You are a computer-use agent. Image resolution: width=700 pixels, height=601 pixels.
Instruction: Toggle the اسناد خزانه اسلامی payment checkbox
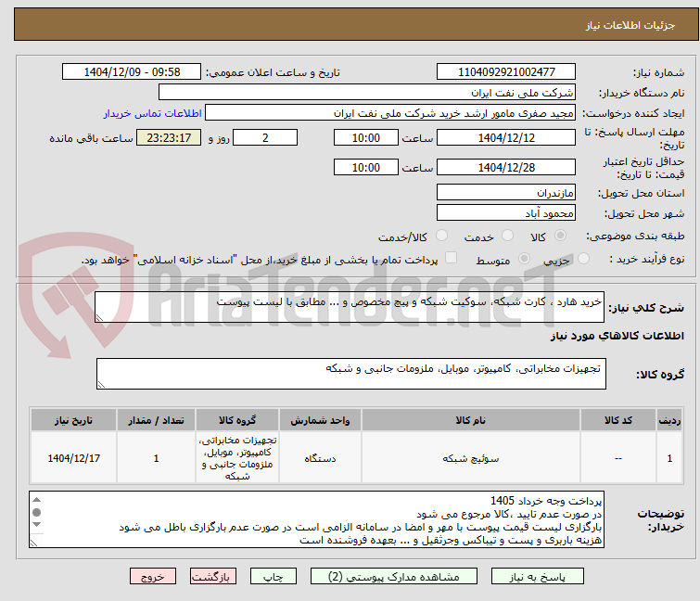coord(452,258)
